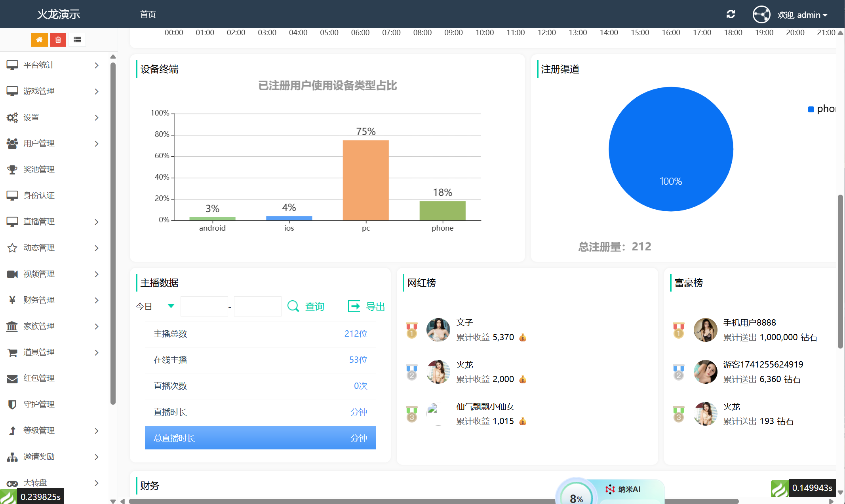Click the orange home icon button

tap(39, 40)
